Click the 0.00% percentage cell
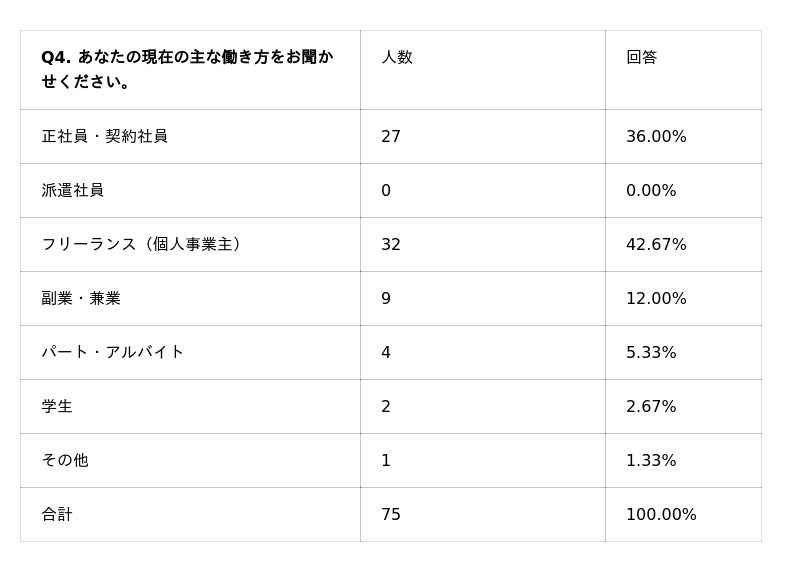Image resolution: width=800 pixels, height=572 pixels. pos(651,190)
